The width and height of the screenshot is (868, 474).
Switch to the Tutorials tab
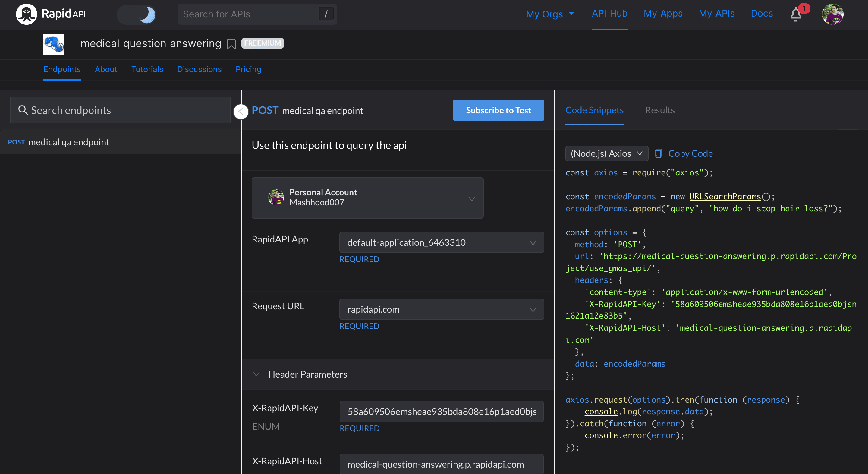tap(147, 69)
